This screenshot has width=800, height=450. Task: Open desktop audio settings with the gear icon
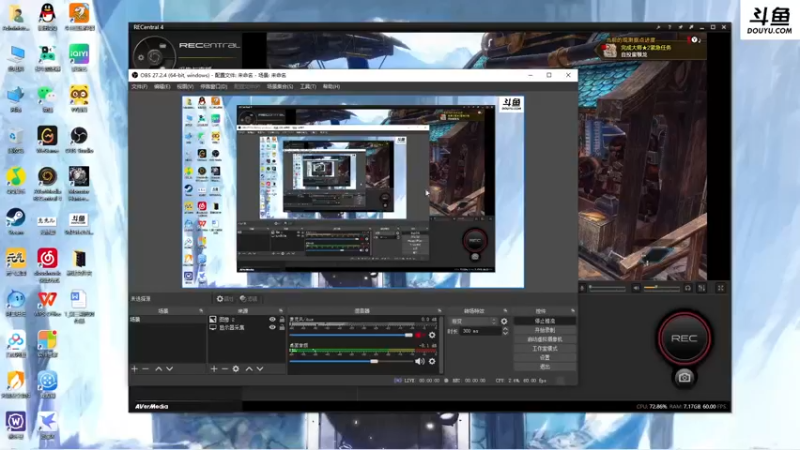point(432,361)
